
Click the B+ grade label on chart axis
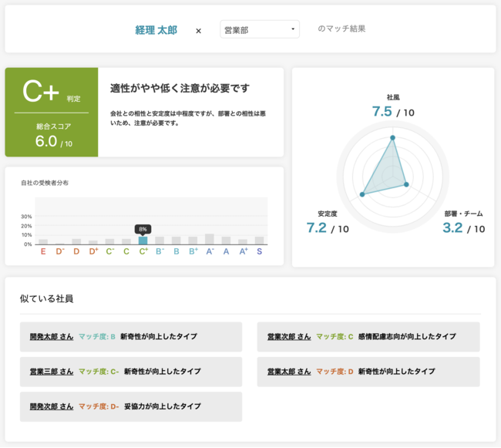pyautogui.click(x=193, y=251)
